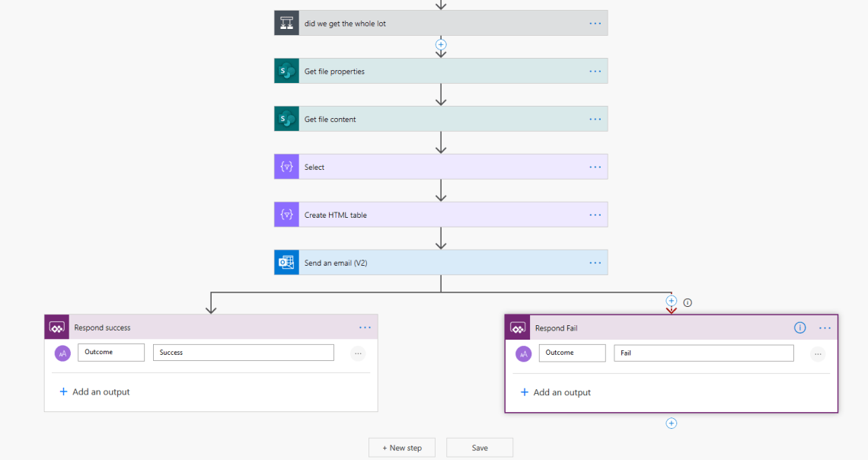
Task: Open the ellipsis menu for Get file properties
Action: click(595, 71)
